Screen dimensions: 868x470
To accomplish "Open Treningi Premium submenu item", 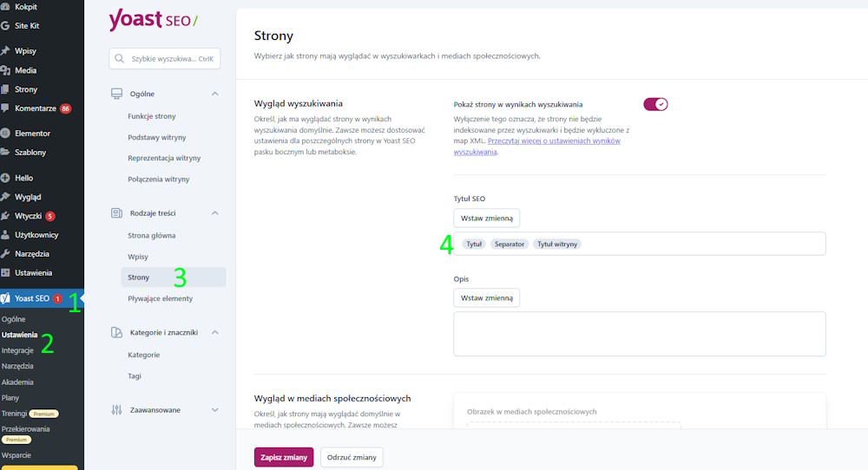I will [30, 414].
